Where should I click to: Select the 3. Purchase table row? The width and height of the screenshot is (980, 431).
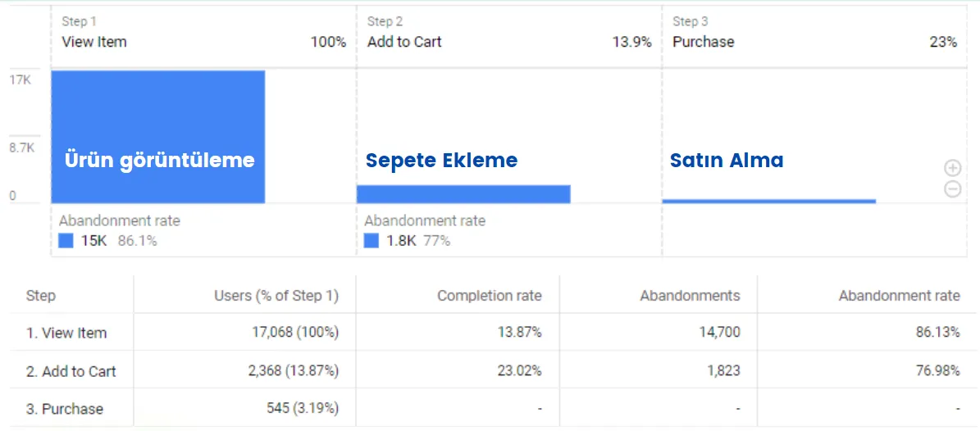[x=65, y=409]
